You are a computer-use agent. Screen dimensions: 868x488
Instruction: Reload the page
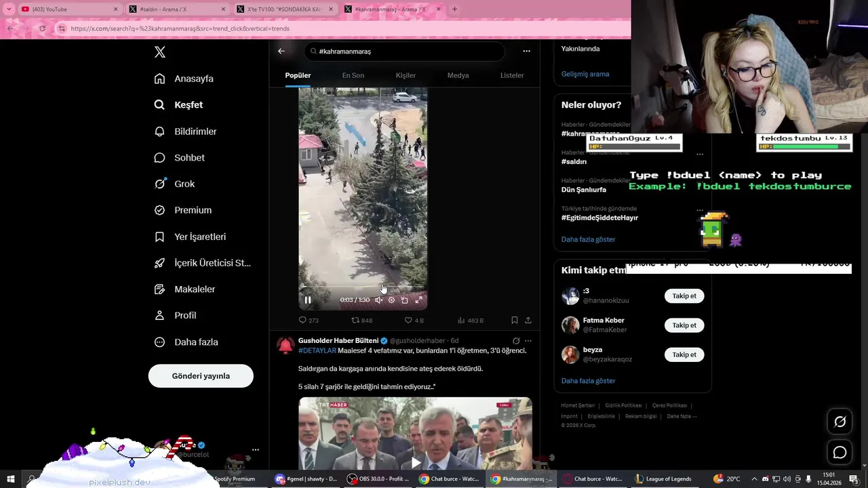click(x=42, y=28)
